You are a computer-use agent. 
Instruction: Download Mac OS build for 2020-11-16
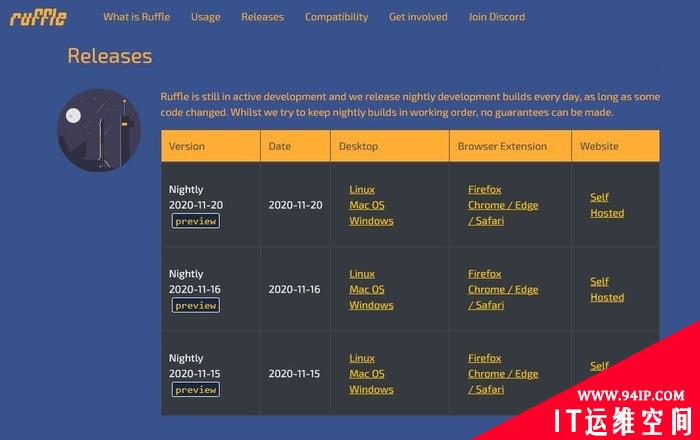tap(367, 290)
